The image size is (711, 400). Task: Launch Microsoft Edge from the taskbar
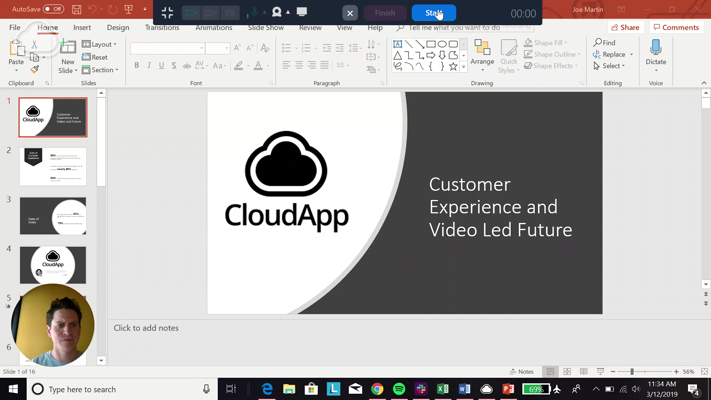pos(267,389)
